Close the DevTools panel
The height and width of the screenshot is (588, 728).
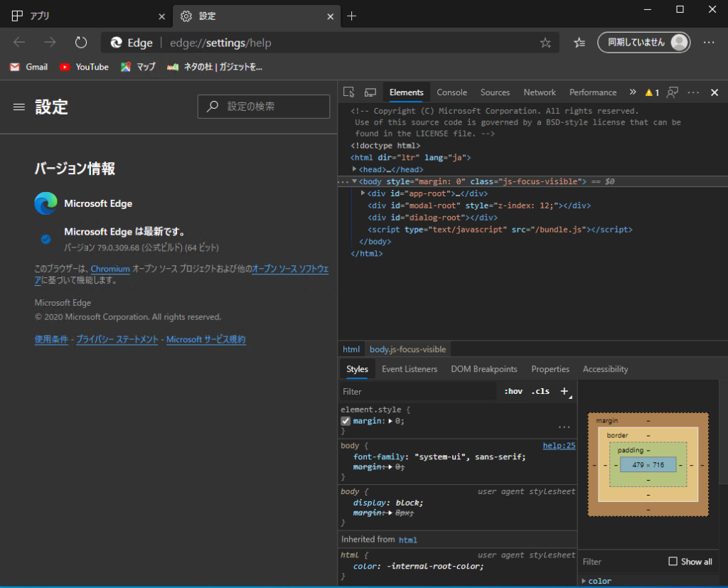coord(714,92)
